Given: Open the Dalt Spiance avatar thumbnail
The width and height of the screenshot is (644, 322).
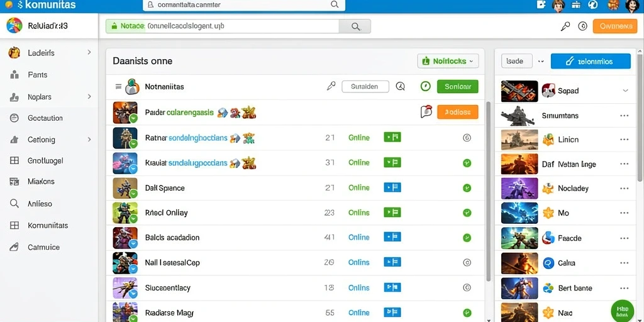Looking at the screenshot, I should coord(125,188).
